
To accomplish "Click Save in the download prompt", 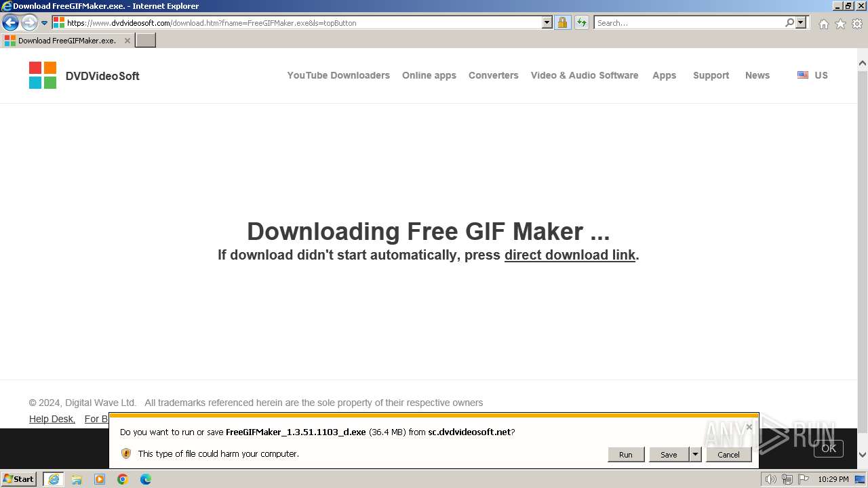I will (669, 455).
